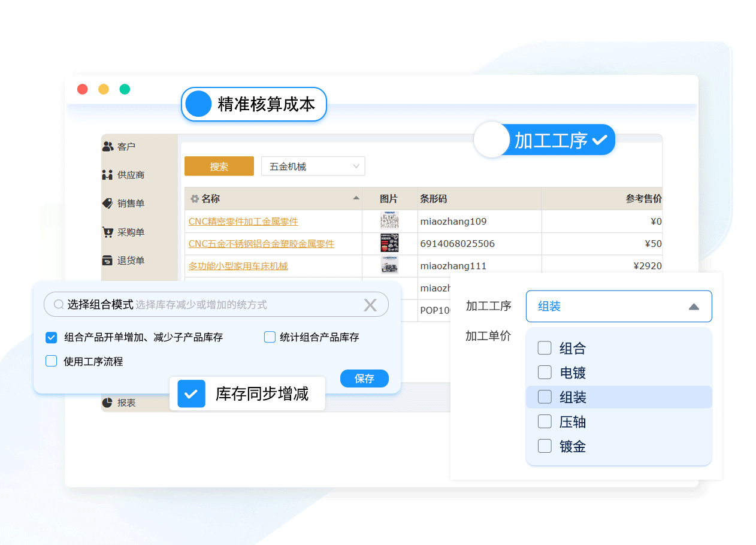
Task: Click the 报表 pie chart icon
Action: pos(108,403)
